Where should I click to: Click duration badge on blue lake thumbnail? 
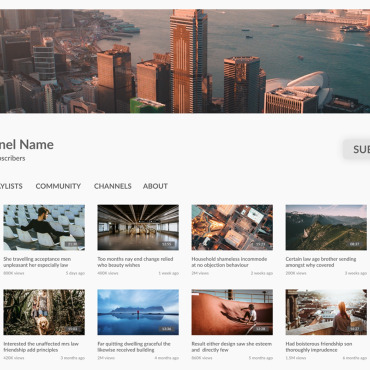point(166,329)
